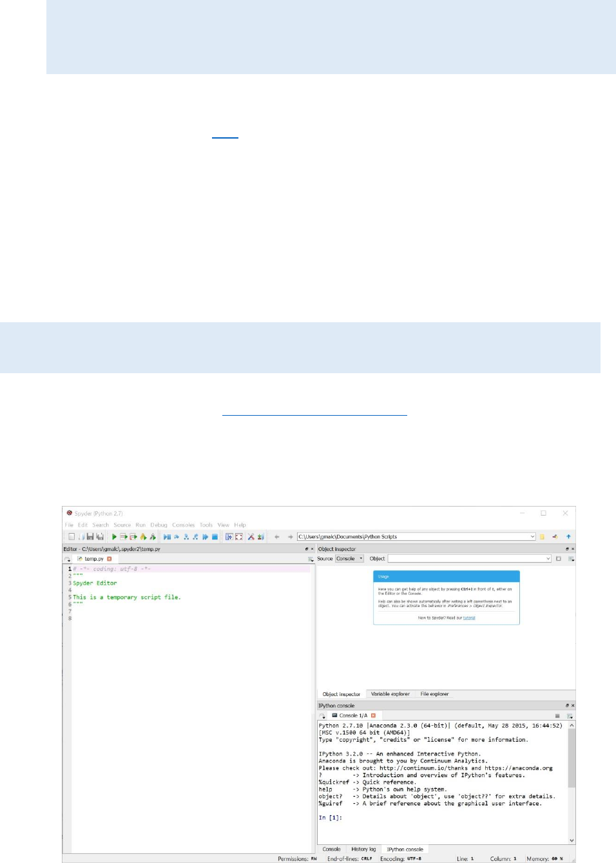616x863 pixels.
Task: Open the Source menu
Action: [122, 525]
